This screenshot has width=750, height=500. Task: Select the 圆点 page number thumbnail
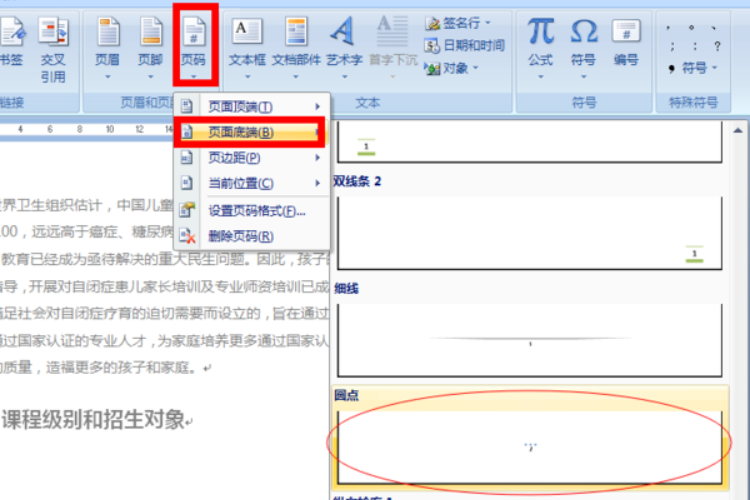pyautogui.click(x=529, y=447)
